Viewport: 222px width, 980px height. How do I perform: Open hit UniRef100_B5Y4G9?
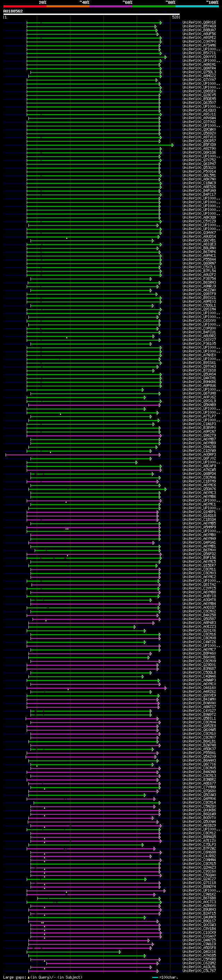pyautogui.click(x=199, y=26)
